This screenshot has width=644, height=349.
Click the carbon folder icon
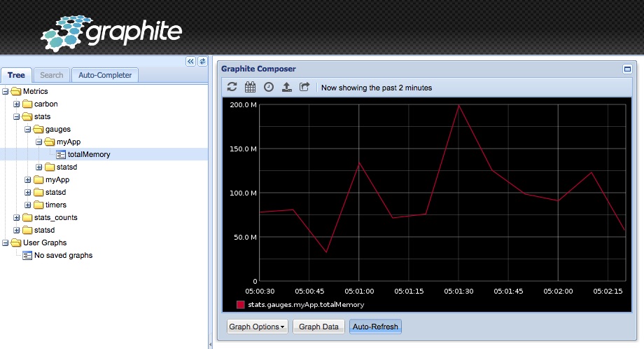click(27, 104)
